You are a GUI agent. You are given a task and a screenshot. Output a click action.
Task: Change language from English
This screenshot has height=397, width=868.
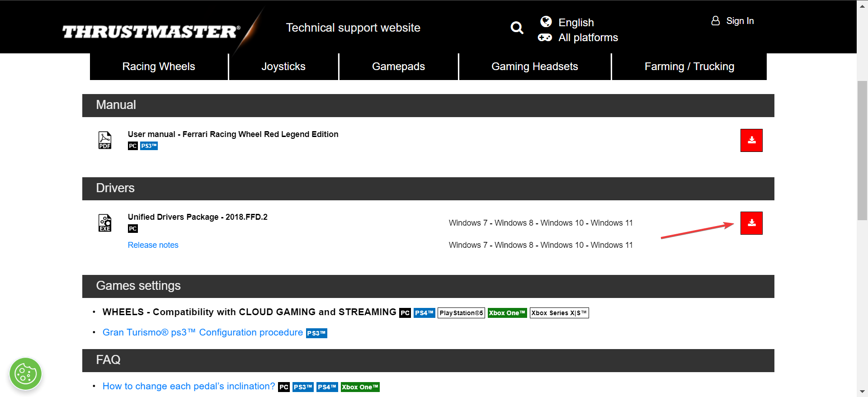tap(576, 22)
